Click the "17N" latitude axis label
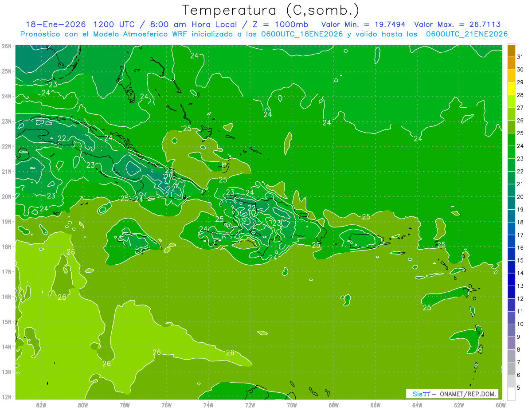The height and width of the screenshot is (411, 532). [6, 271]
